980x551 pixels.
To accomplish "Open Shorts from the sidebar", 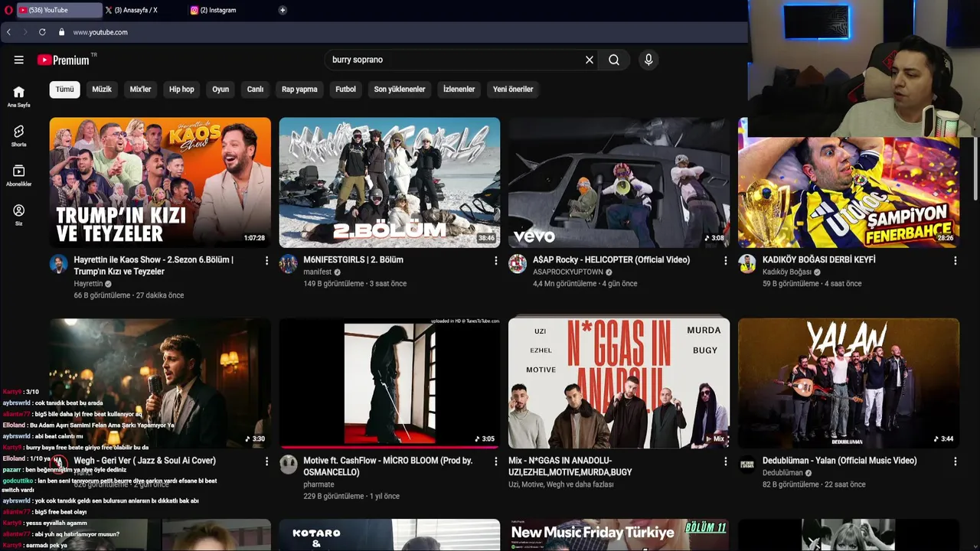I will pos(18,136).
